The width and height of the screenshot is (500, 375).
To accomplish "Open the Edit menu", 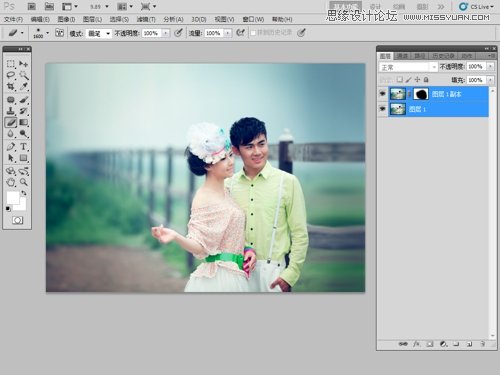I will pyautogui.click(x=40, y=19).
